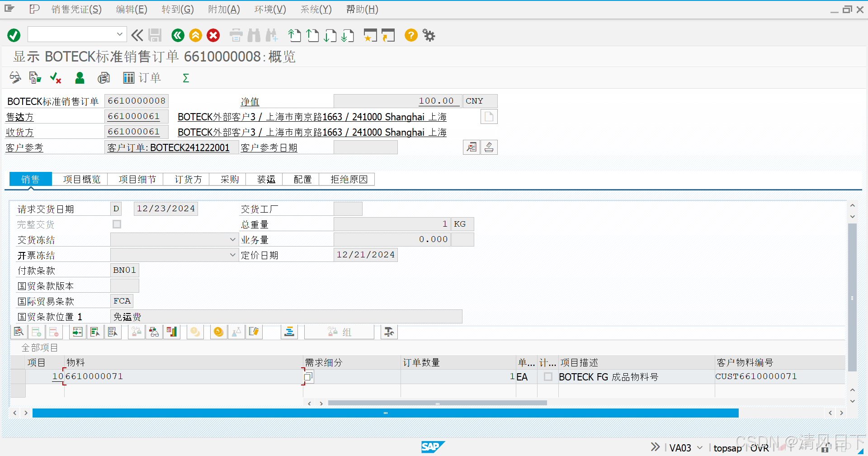Click material number 6610000071 cell
This screenshot has width=868, height=456.
point(184,376)
